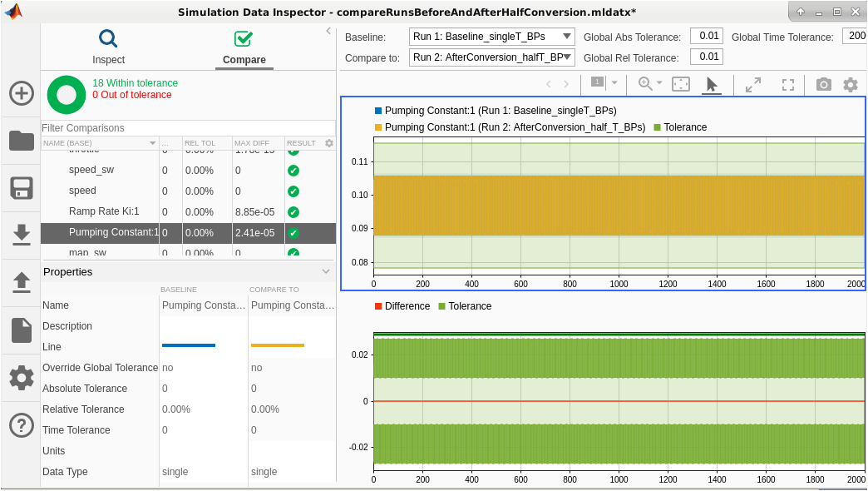Open the Baseline run dropdown
The height and width of the screenshot is (491, 868).
(491, 37)
